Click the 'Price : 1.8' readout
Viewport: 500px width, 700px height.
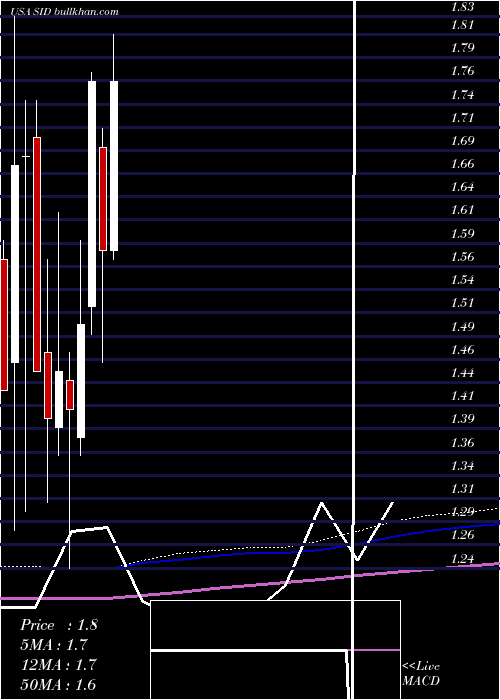tap(58, 625)
